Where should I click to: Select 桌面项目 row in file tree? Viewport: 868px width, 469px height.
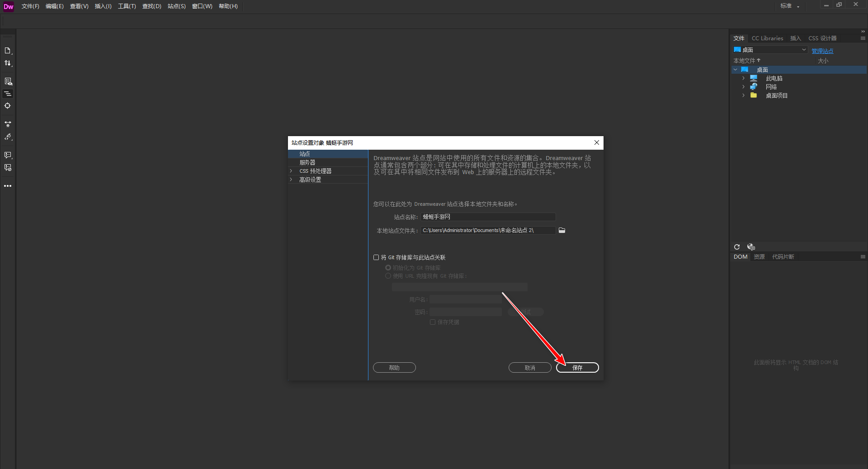click(799, 95)
